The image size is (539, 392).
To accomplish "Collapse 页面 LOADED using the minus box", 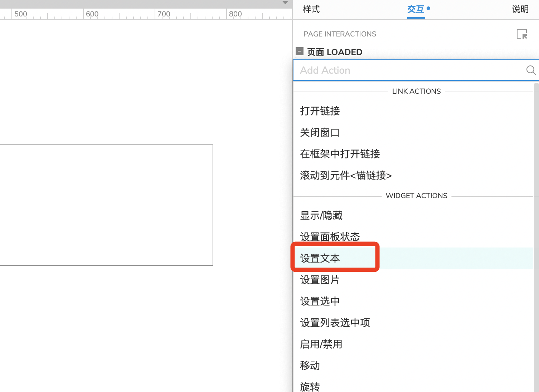I will tap(300, 51).
